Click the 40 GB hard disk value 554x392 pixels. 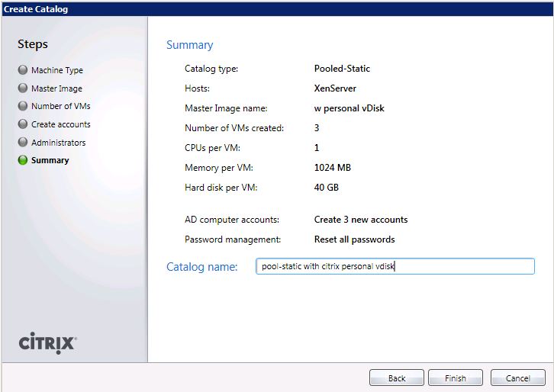coord(326,187)
